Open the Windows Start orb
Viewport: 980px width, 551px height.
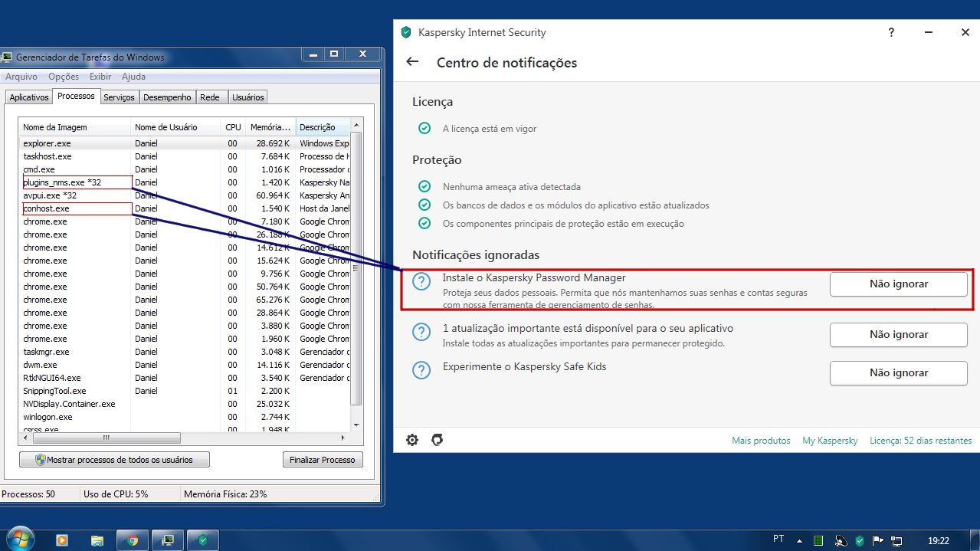click(19, 540)
